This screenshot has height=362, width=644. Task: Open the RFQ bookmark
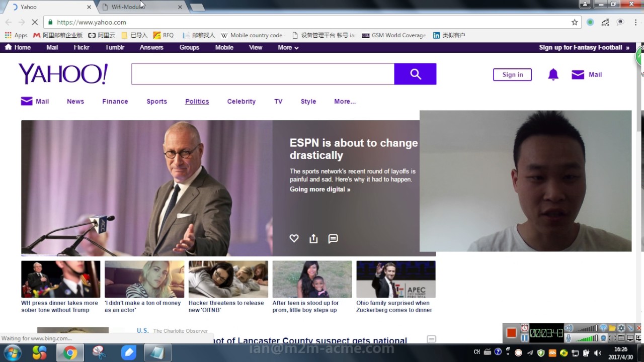click(x=164, y=35)
